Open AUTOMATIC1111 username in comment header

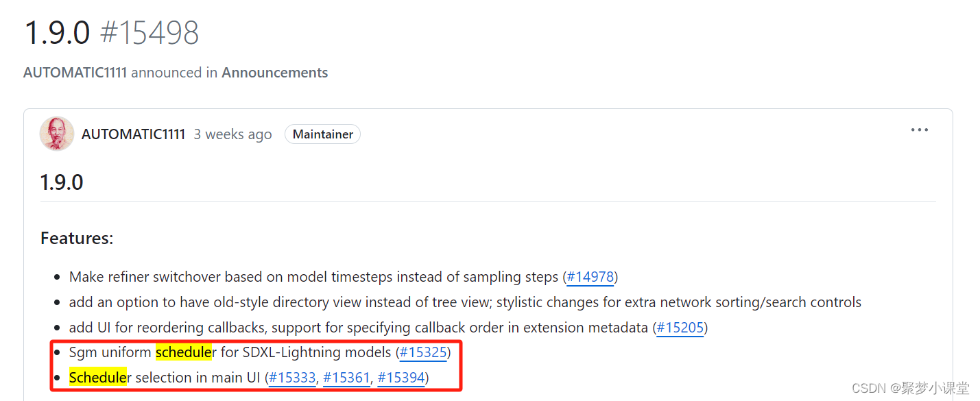(x=134, y=134)
